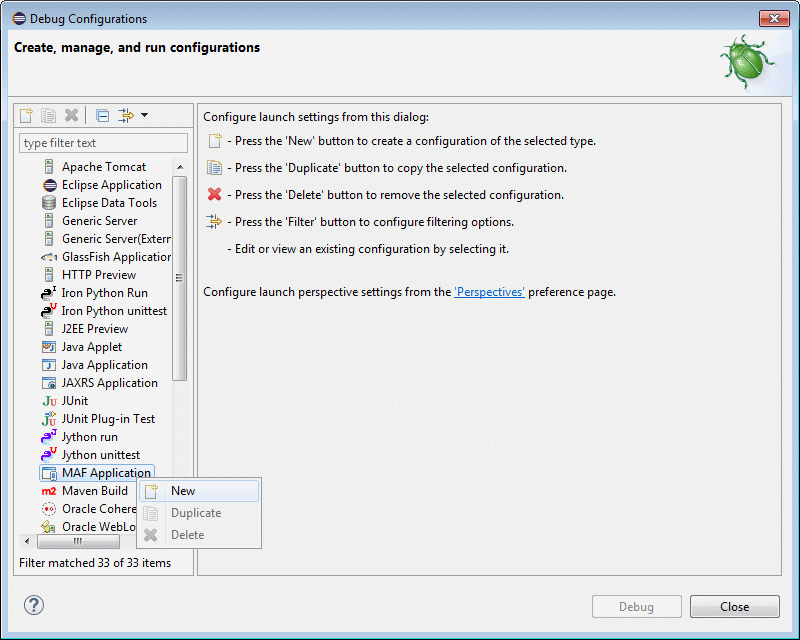Click the vertical scrollbar thumb in tree
800x640 pixels.
(x=180, y=278)
